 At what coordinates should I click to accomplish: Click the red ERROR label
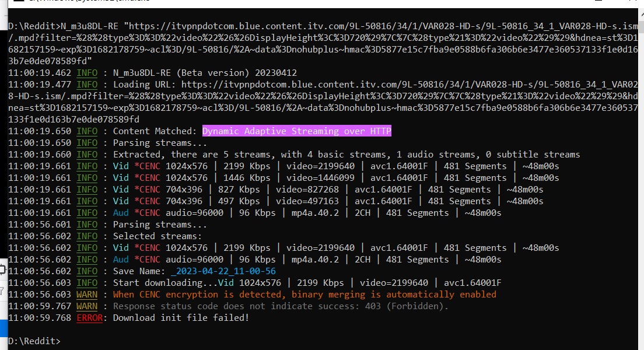tap(89, 318)
